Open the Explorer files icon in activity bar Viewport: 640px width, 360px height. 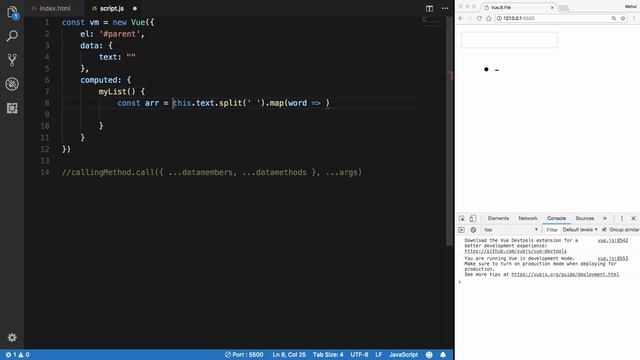(12, 12)
